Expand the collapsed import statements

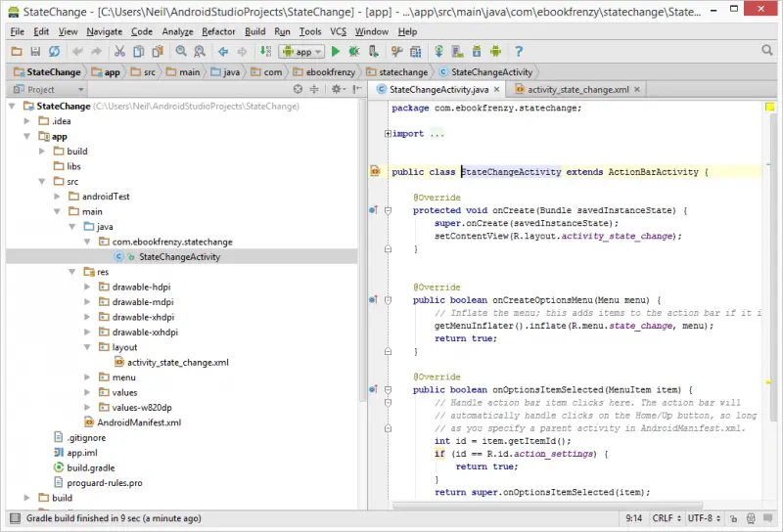389,134
